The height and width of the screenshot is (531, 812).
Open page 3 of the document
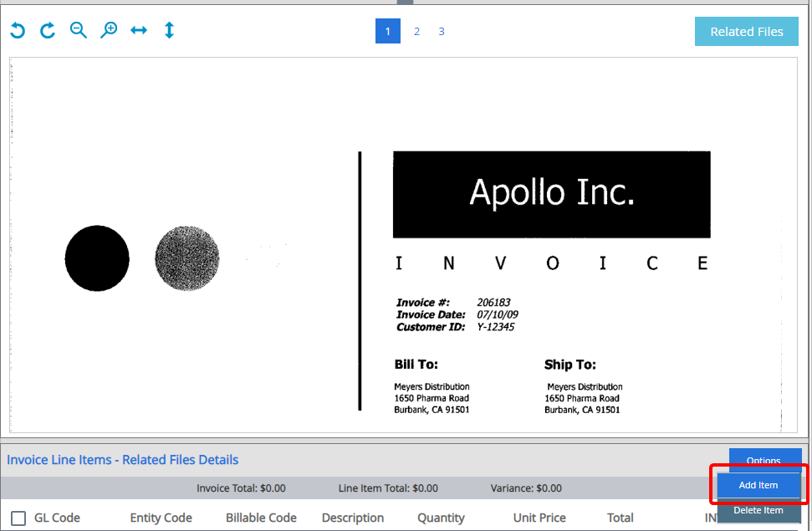pyautogui.click(x=442, y=32)
